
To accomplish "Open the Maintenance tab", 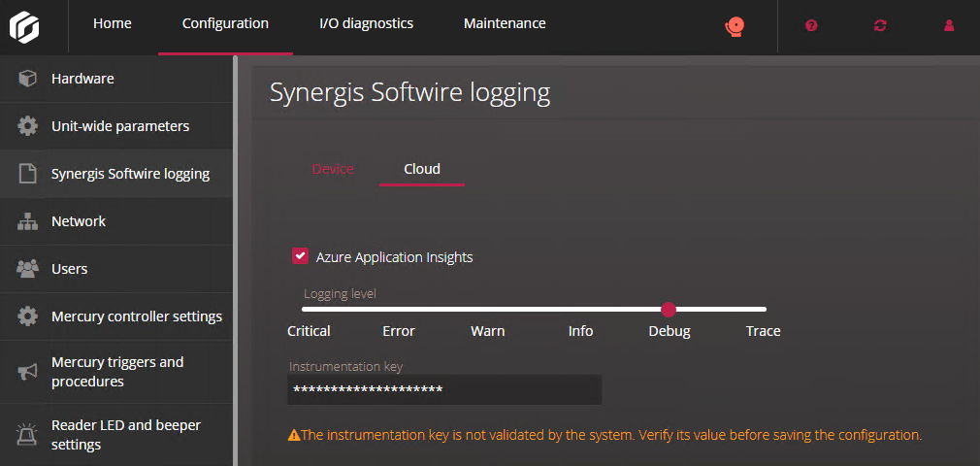I will click(x=505, y=23).
